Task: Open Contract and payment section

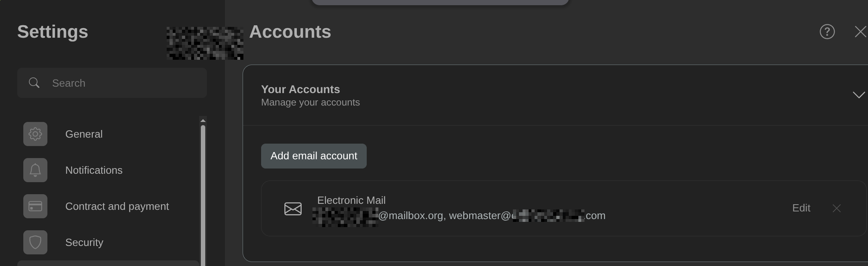Action: [x=117, y=206]
